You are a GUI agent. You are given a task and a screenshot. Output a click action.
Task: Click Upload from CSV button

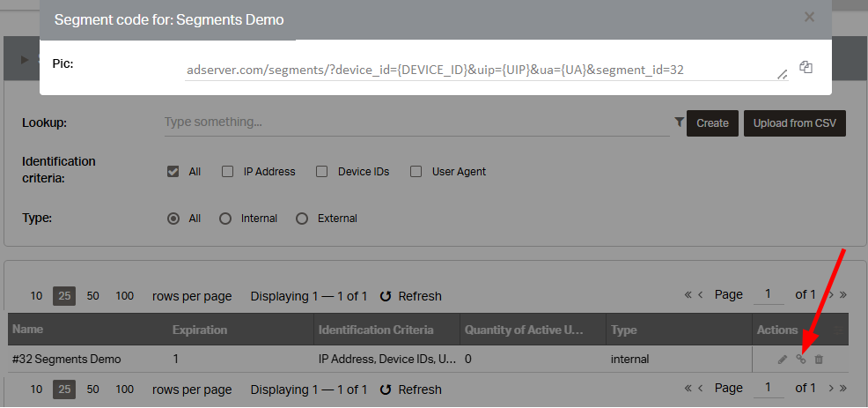(795, 123)
